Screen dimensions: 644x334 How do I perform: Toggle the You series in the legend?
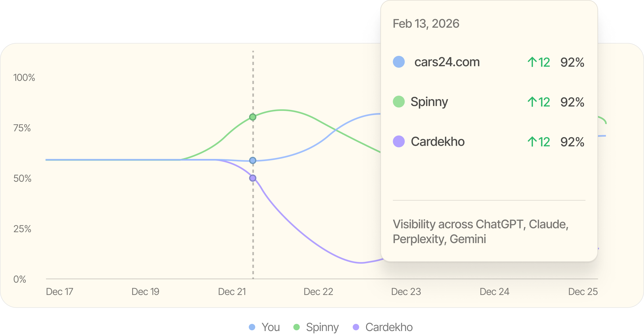265,327
